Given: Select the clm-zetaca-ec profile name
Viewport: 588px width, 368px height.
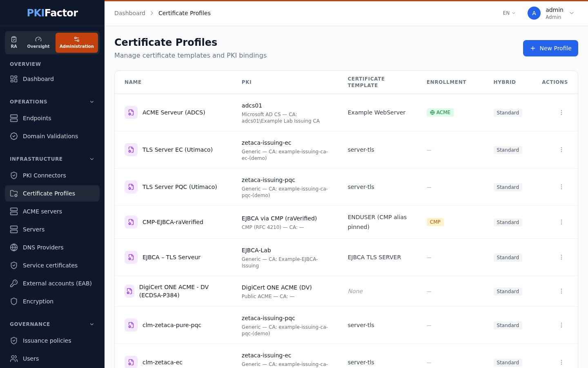Looking at the screenshot, I should click(x=163, y=362).
